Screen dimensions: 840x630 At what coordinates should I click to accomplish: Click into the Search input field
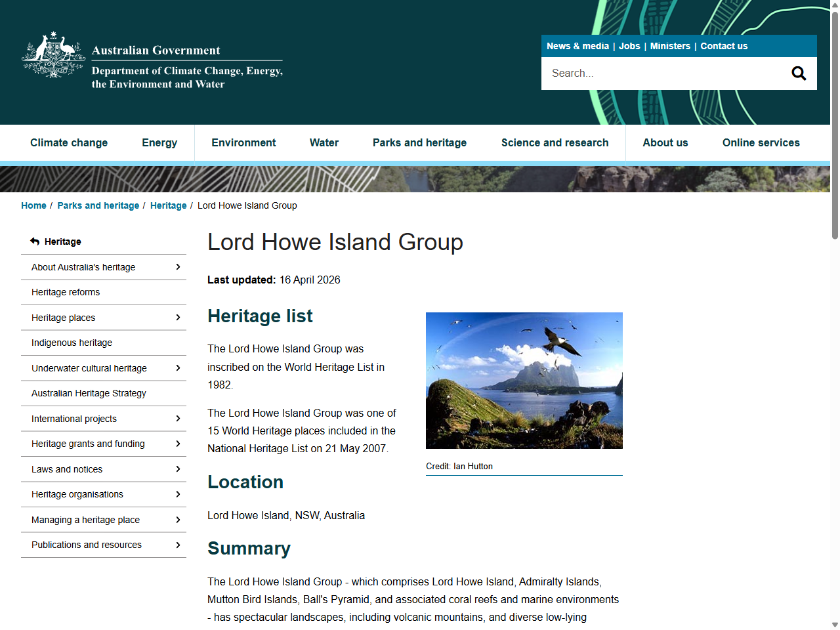[x=663, y=73]
